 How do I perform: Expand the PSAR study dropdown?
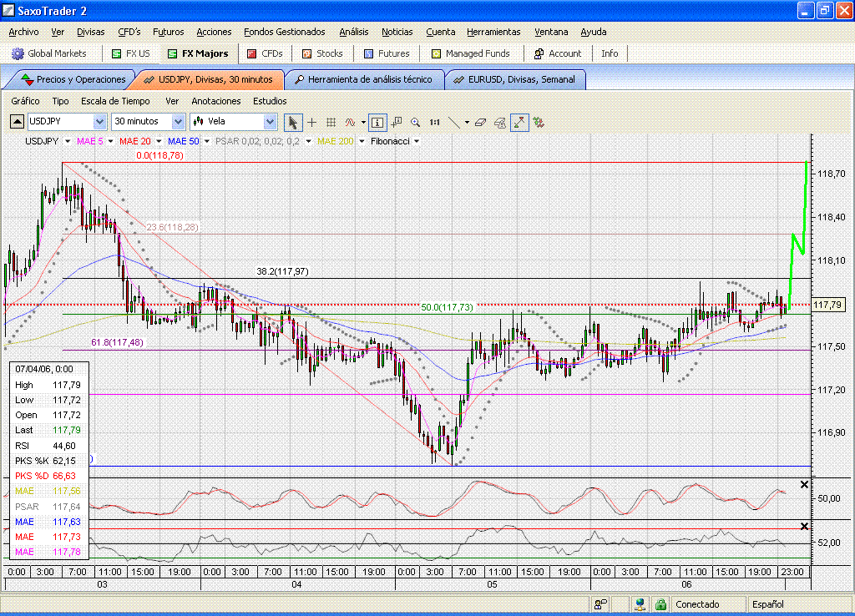tap(308, 141)
